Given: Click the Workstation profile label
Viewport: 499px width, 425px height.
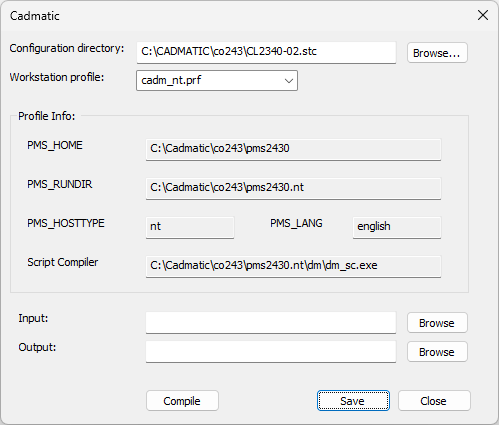Looking at the screenshot, I should point(57,77).
